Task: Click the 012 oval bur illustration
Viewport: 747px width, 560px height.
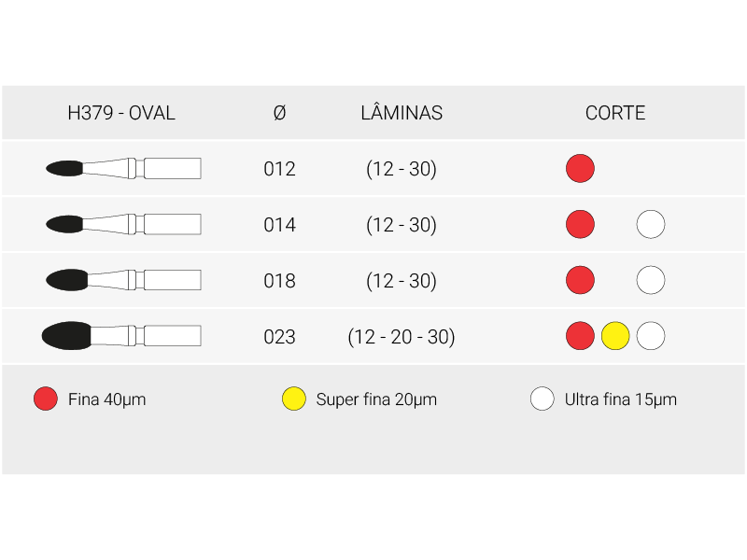Action: pyautogui.click(x=123, y=168)
